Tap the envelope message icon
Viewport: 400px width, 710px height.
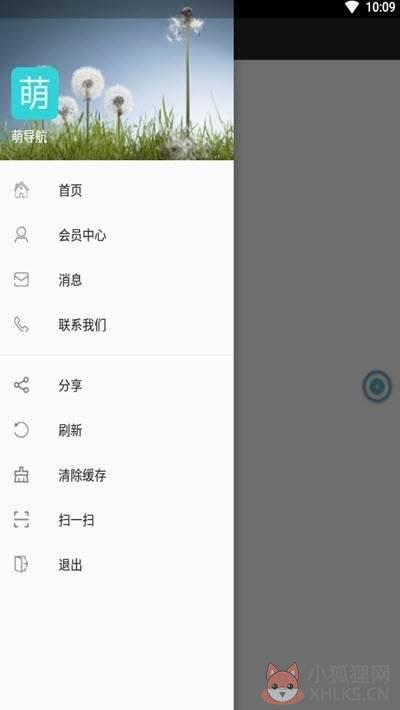click(x=21, y=280)
